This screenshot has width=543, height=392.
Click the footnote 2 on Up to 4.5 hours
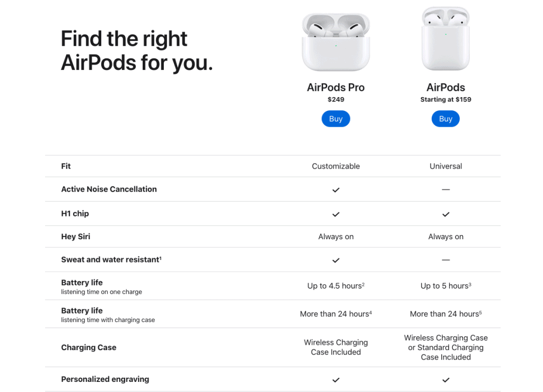[x=362, y=284]
